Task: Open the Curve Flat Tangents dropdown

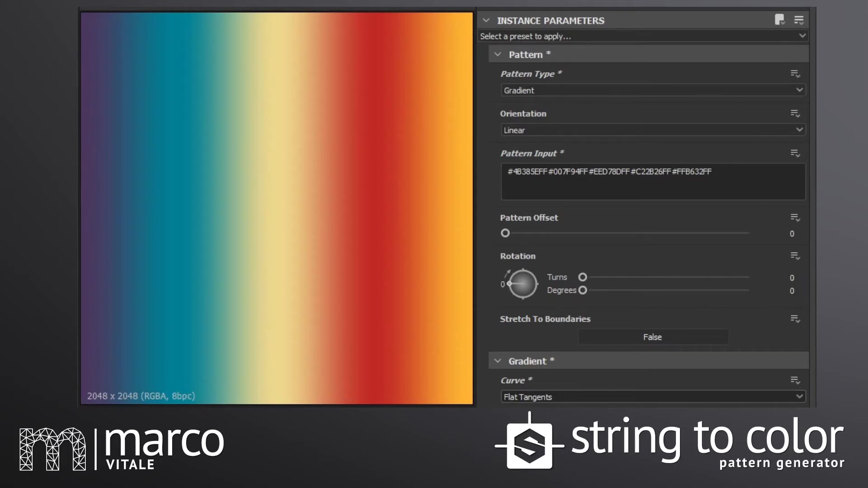Action: [x=653, y=397]
